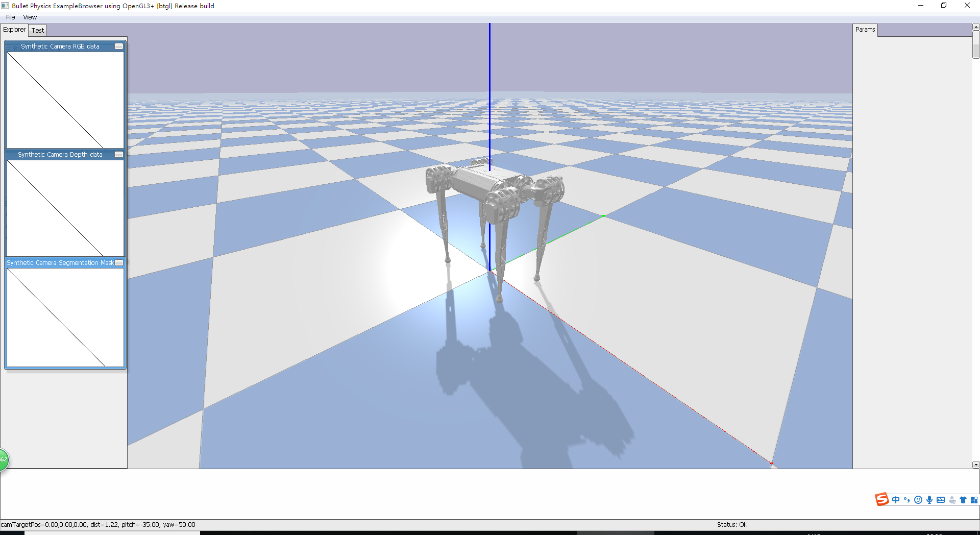Click the Bullet Physics window title icon
Viewport: 980px width, 535px height.
click(x=5, y=6)
